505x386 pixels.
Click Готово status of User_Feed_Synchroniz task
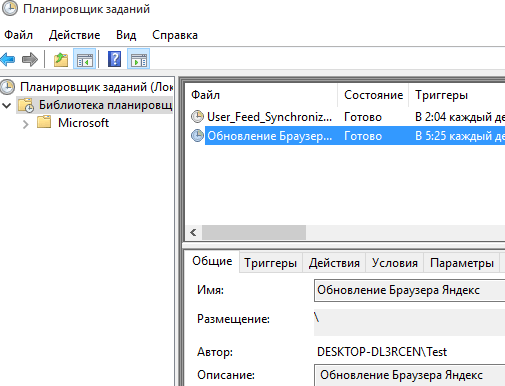[363, 117]
